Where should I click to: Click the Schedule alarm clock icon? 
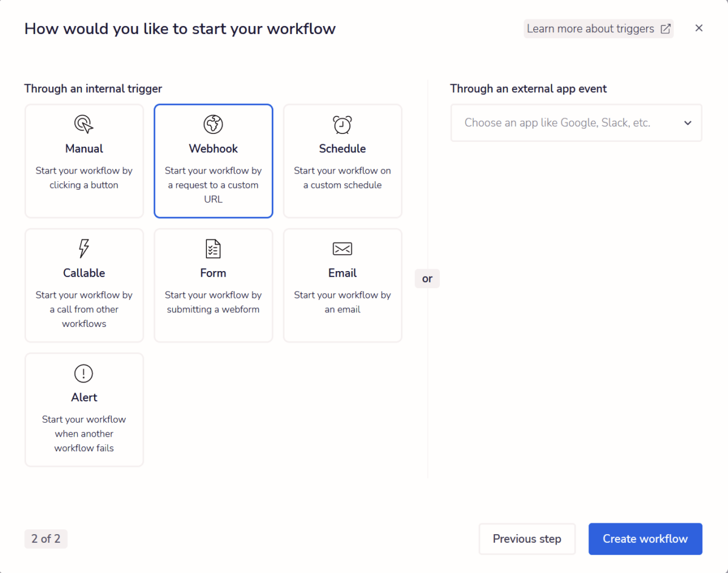(x=342, y=123)
